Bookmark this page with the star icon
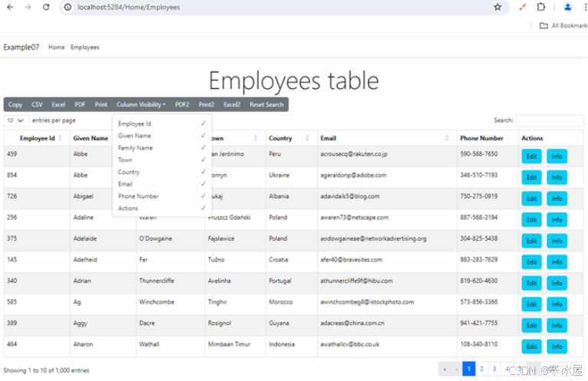Screen dimensions: 588x381 tap(498, 7)
